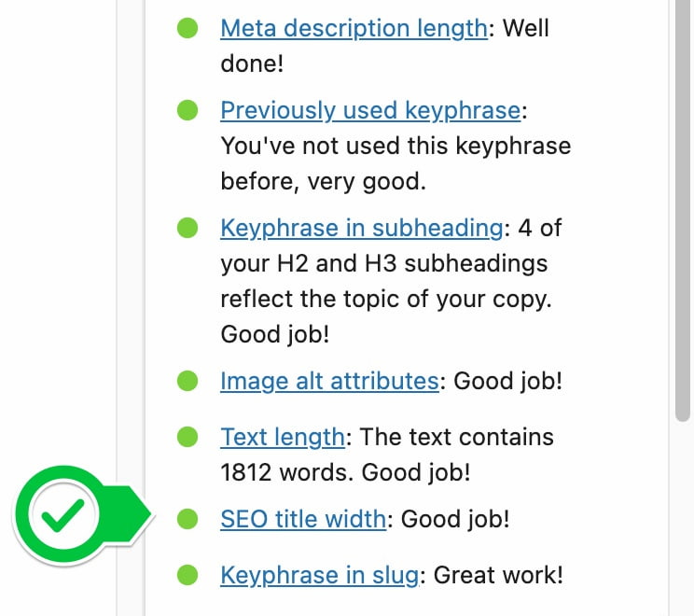Open the Meta description length link
The width and height of the screenshot is (694, 616).
coord(354,29)
